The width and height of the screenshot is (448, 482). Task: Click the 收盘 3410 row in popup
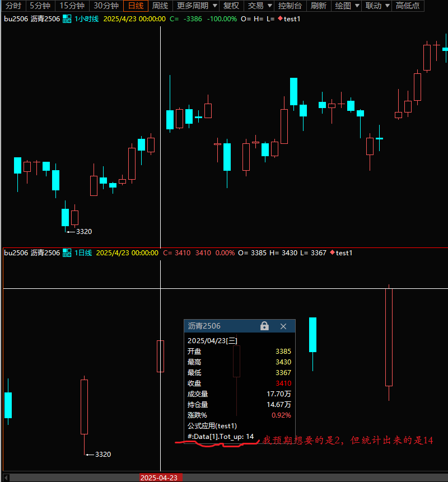pyautogui.click(x=240, y=383)
